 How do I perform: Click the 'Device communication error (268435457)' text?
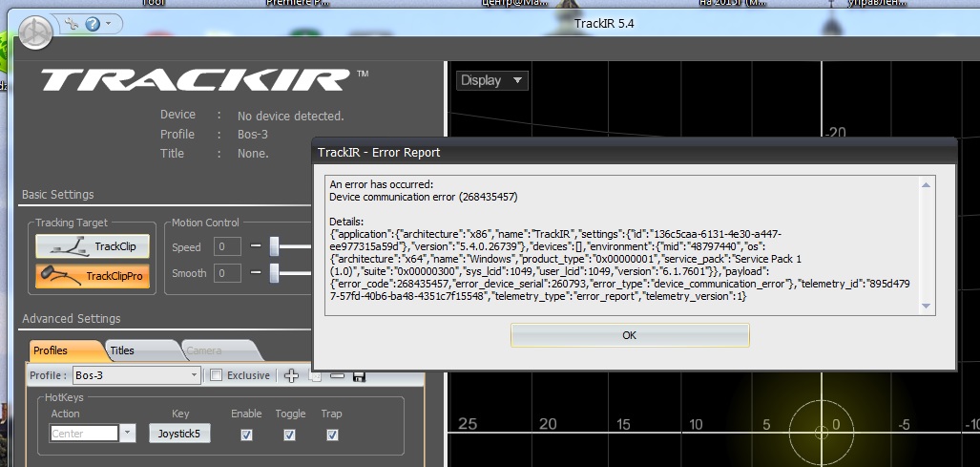tap(423, 197)
